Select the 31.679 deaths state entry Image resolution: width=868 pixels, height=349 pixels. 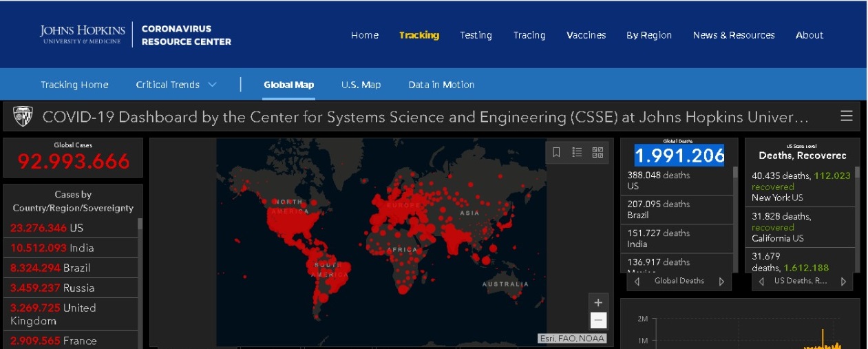pos(801,260)
